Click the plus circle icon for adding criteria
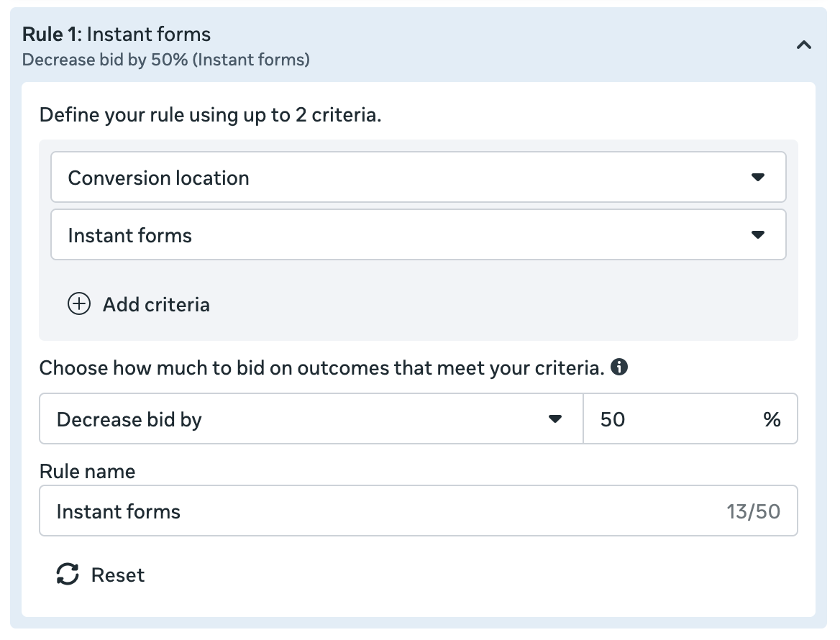This screenshot has width=840, height=640. coord(79,304)
